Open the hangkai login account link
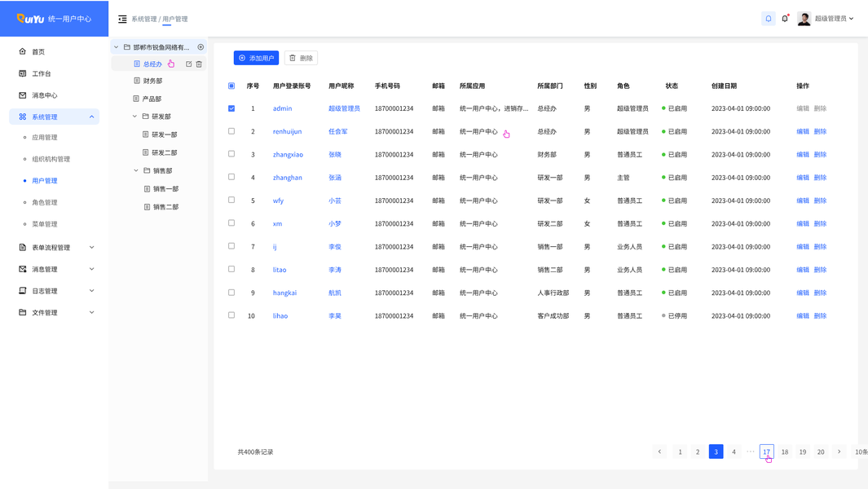 [x=284, y=293]
